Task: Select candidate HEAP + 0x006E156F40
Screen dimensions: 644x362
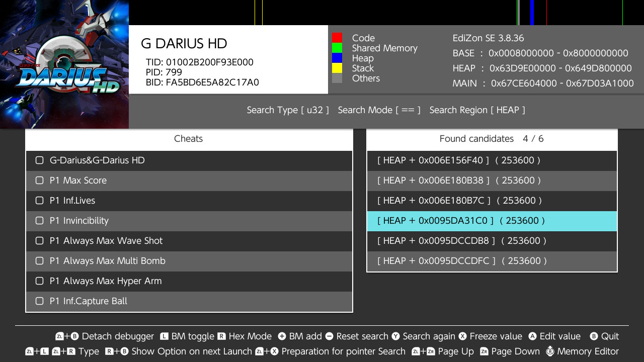Action: 492,161
